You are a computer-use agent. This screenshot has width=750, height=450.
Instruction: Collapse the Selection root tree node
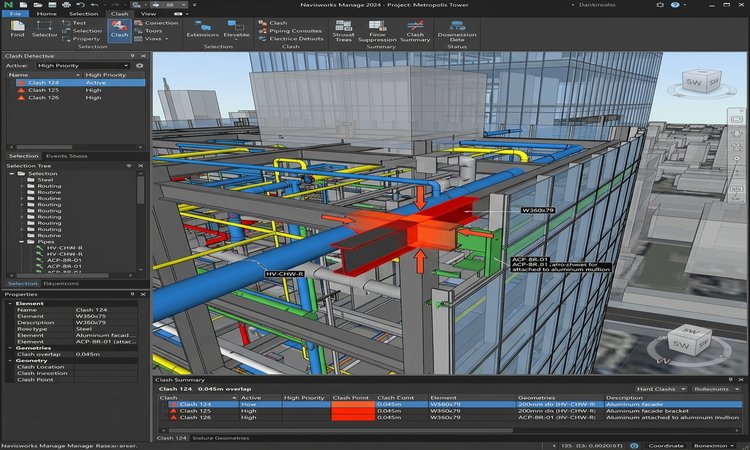[x=11, y=174]
